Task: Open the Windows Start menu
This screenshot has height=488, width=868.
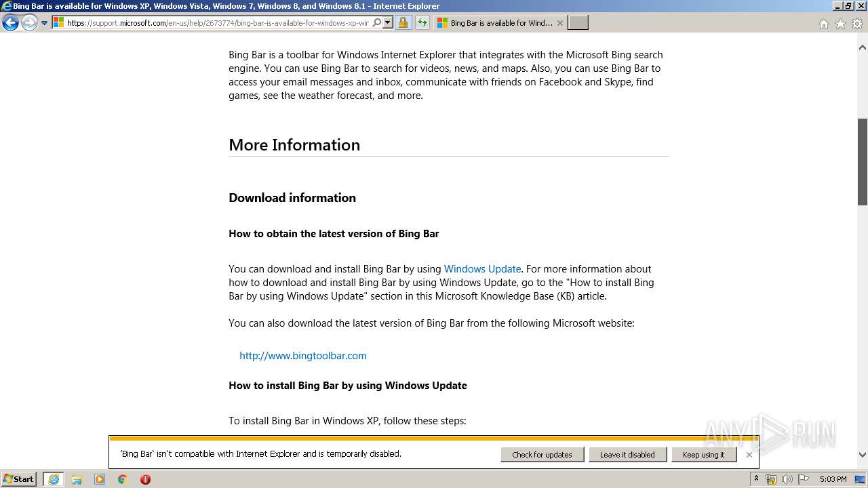Action: 18,479
